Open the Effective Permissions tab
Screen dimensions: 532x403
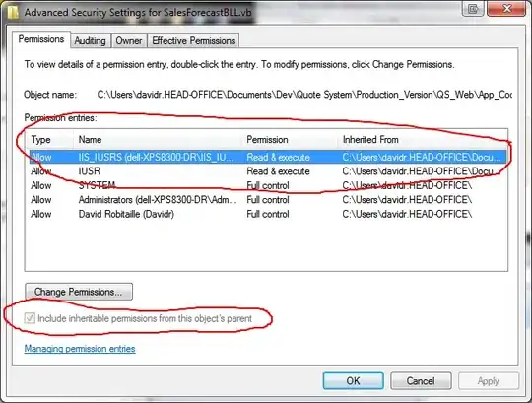(x=193, y=41)
